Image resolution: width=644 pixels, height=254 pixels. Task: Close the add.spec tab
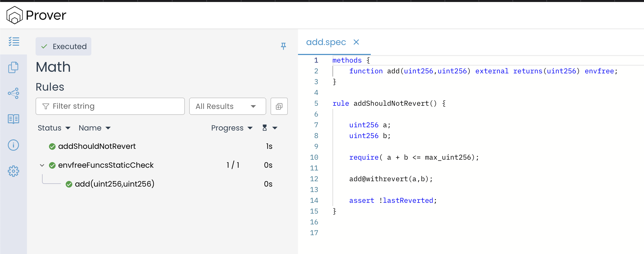point(356,42)
